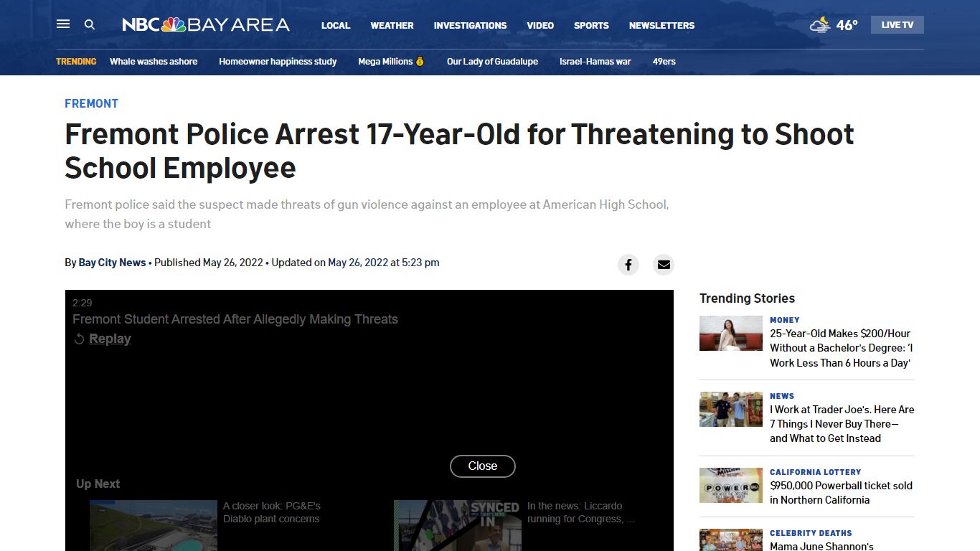The height and width of the screenshot is (551, 980).
Task: Open '49ers' trending link
Action: [664, 62]
